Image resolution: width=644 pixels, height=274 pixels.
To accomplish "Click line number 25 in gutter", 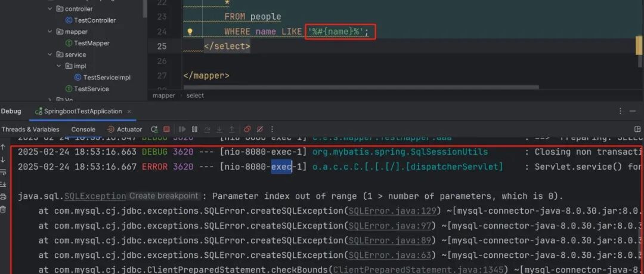I will tap(162, 46).
